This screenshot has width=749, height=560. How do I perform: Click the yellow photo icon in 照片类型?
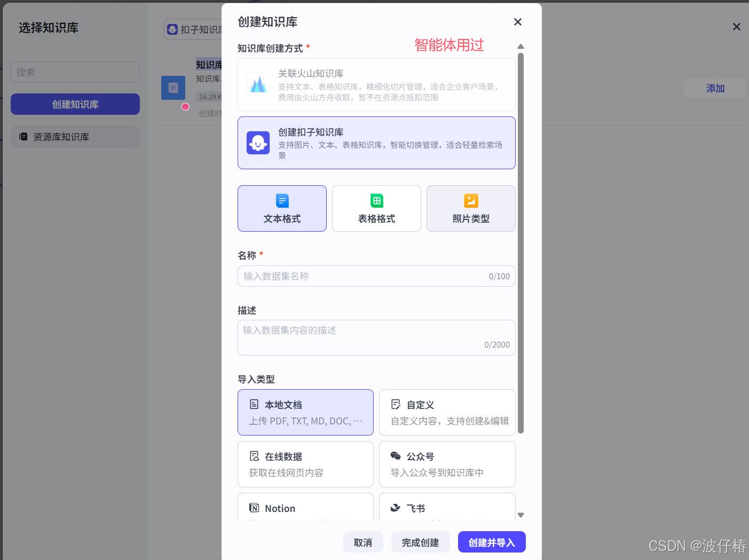tap(470, 201)
